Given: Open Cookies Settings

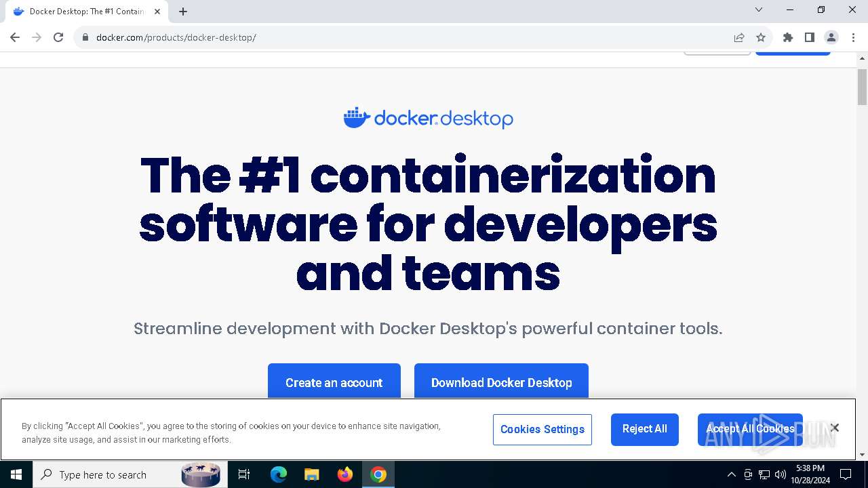Looking at the screenshot, I should coord(542,430).
